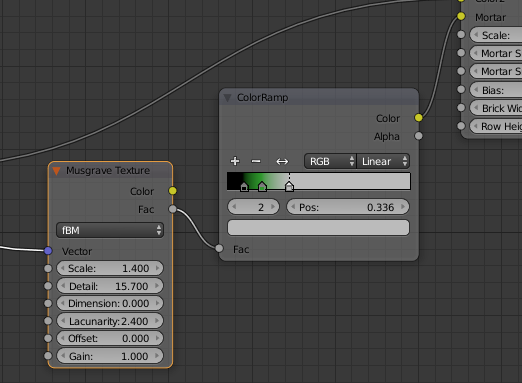Decrease active stop index with left arrow

click(234, 207)
